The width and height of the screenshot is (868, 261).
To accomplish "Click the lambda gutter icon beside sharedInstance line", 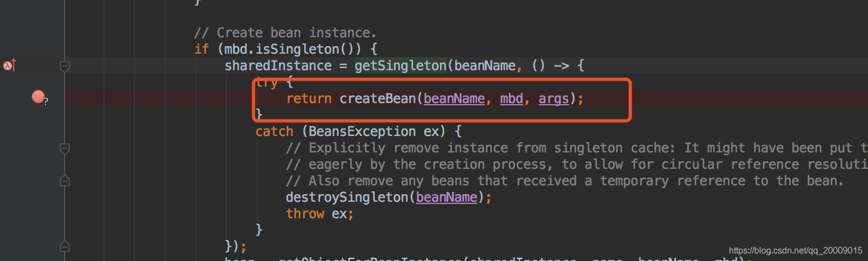I will pyautogui.click(x=10, y=66).
